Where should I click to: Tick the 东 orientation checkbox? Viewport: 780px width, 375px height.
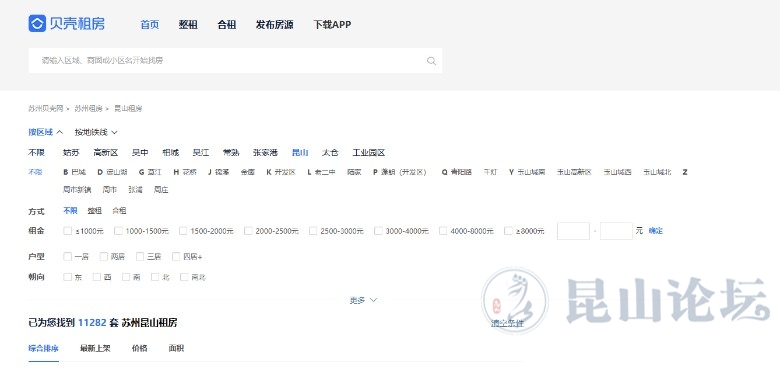(x=68, y=277)
